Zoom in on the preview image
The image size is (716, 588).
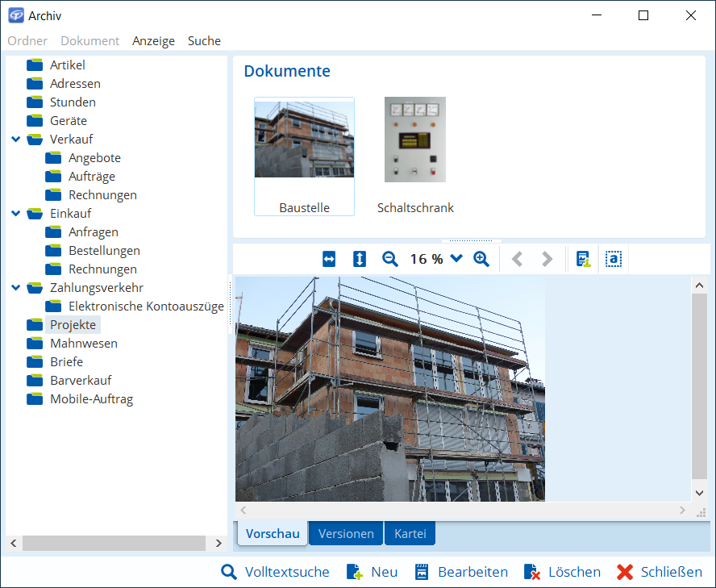pyautogui.click(x=481, y=259)
